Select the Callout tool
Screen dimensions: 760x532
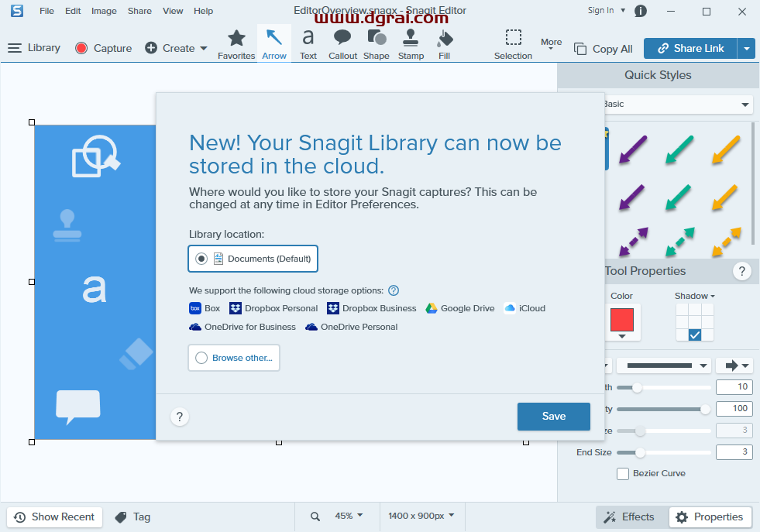click(x=342, y=44)
